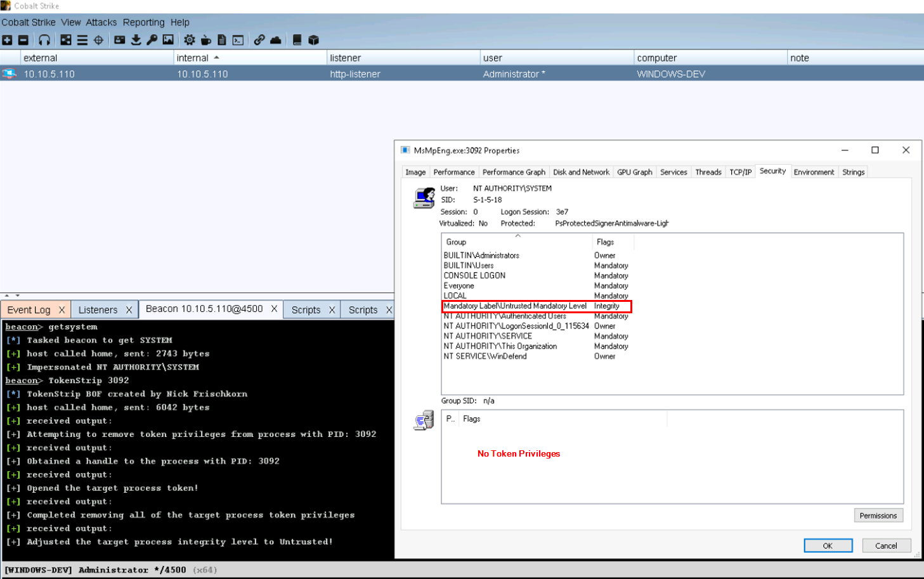Sort sessions by listener column header
The width and height of the screenshot is (924, 579).
click(x=403, y=58)
